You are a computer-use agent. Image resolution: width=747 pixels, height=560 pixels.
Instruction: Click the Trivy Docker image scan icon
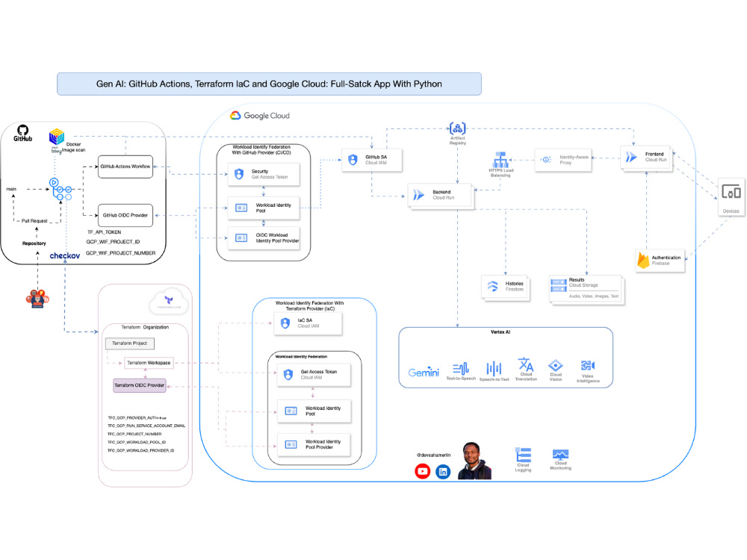coord(57,137)
